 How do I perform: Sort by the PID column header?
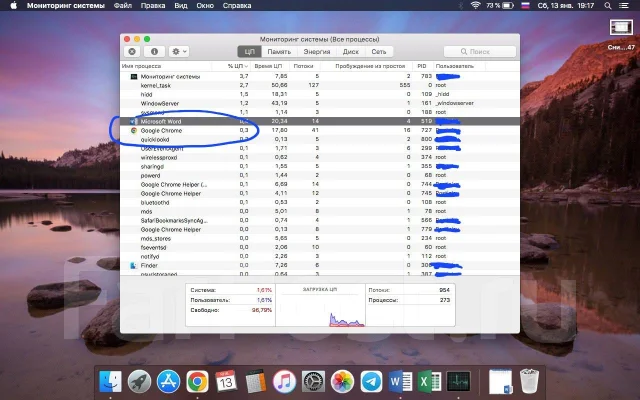pos(423,66)
